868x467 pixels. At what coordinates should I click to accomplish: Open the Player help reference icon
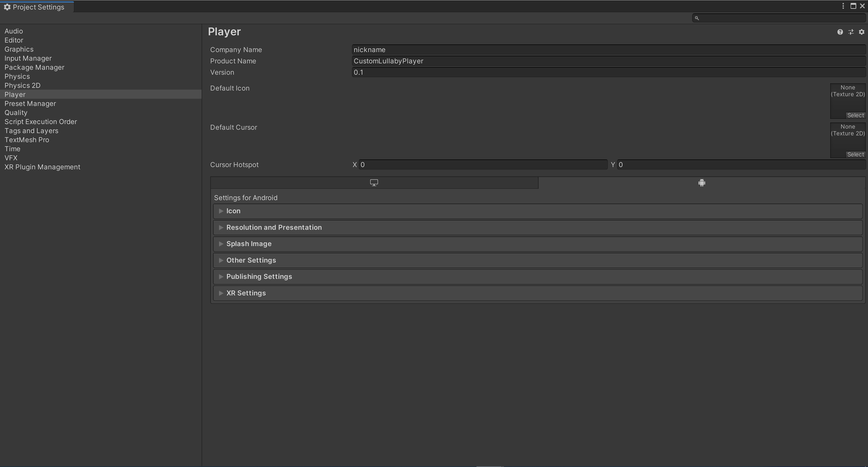pos(840,32)
